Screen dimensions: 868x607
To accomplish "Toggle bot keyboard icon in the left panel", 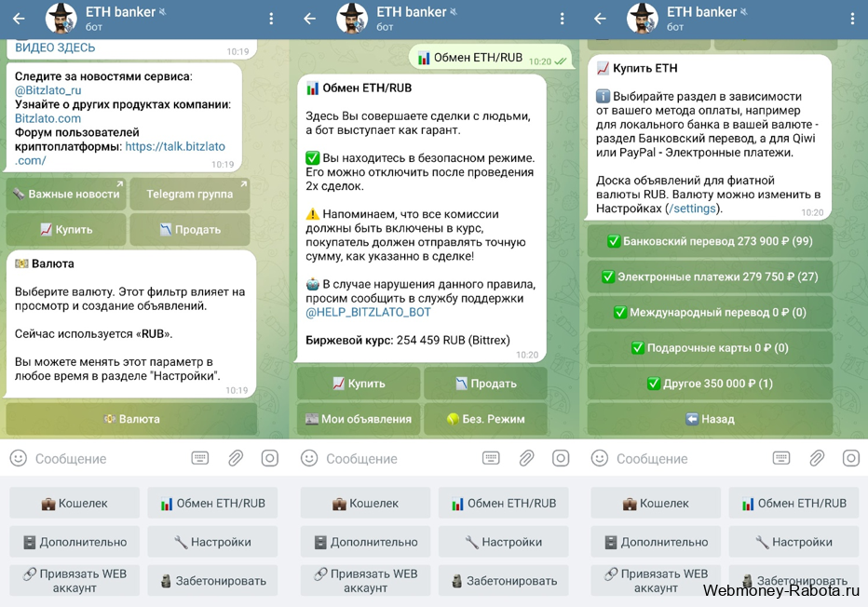I will coord(200,458).
